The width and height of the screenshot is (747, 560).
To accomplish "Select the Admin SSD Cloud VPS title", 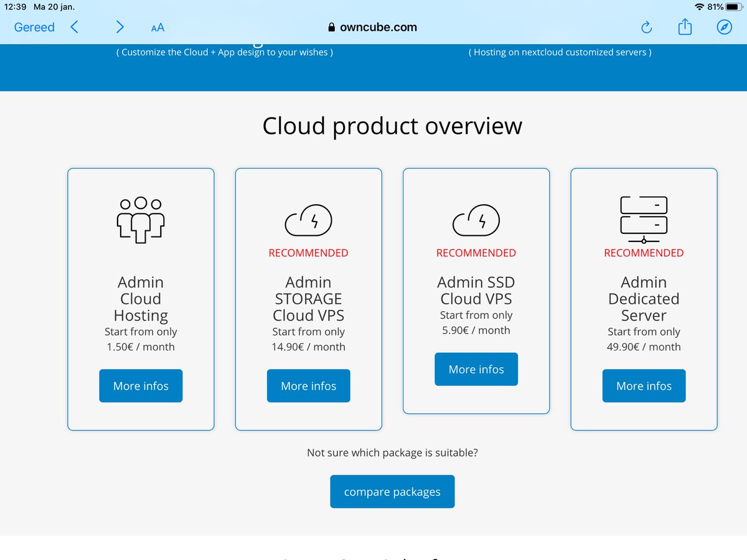I will tap(476, 291).
